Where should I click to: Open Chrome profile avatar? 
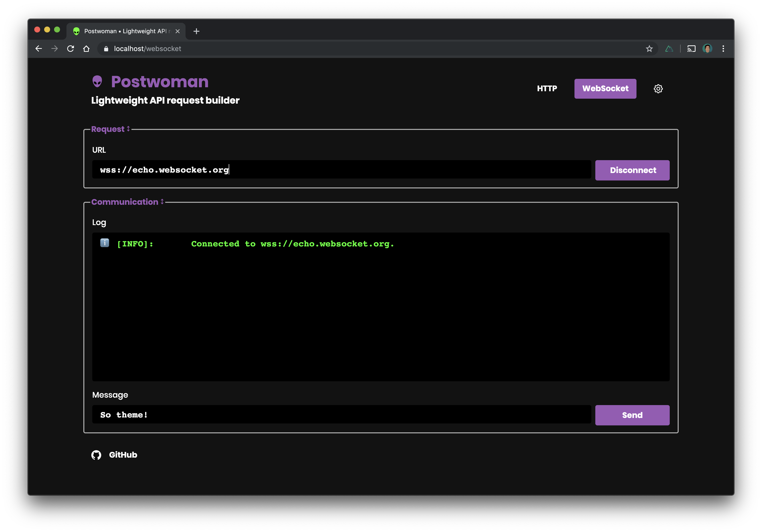[x=707, y=49]
